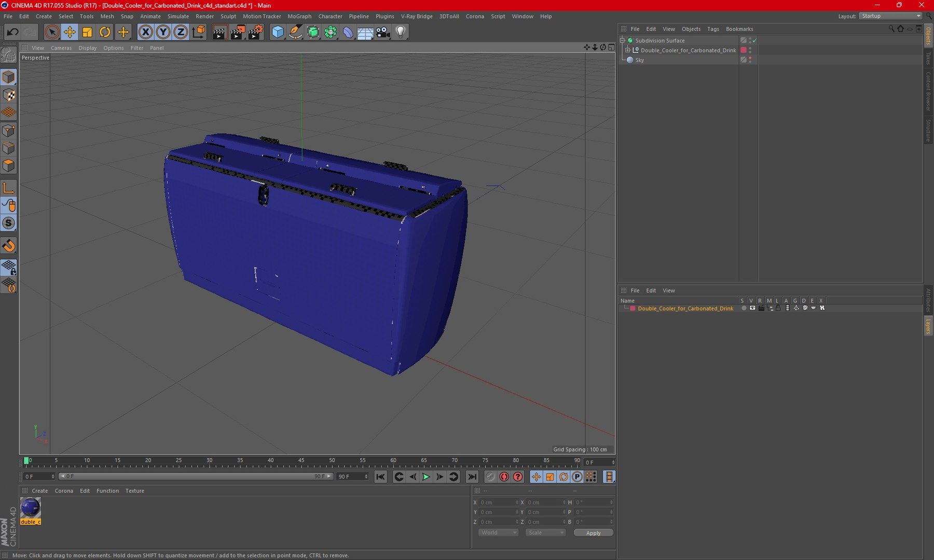Toggle Y axis lock
This screenshot has height=560, width=934.
163,32
